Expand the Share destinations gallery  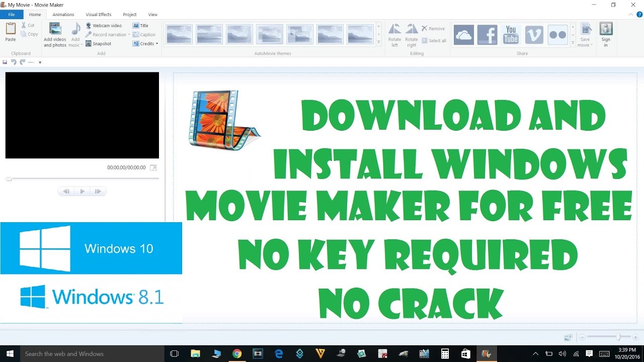[x=573, y=43]
